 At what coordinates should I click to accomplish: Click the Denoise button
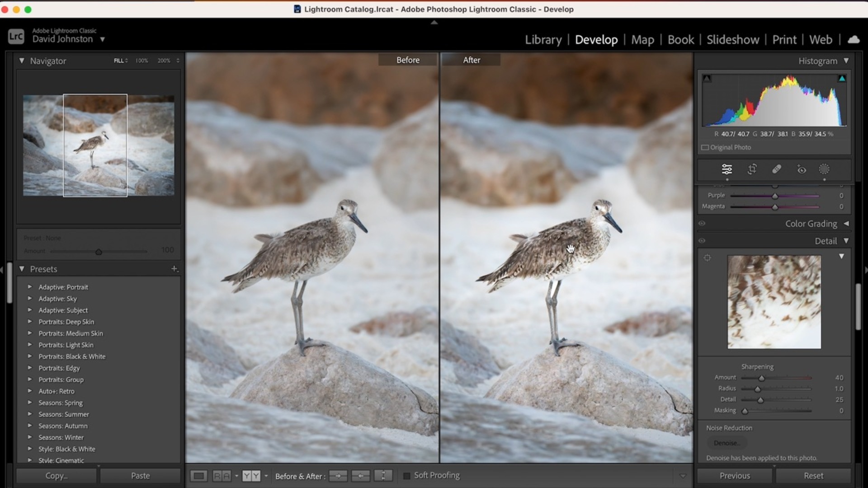[x=726, y=443]
